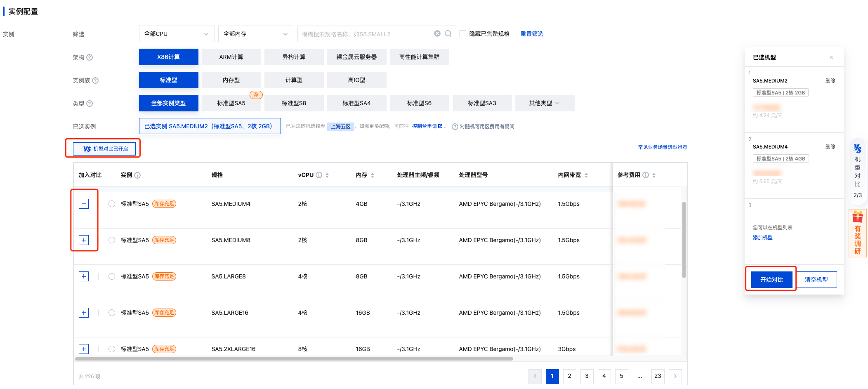Viewport: 868px width, 389px height.
Task: Click the info icon beside 参考费用 header
Action: (646, 175)
